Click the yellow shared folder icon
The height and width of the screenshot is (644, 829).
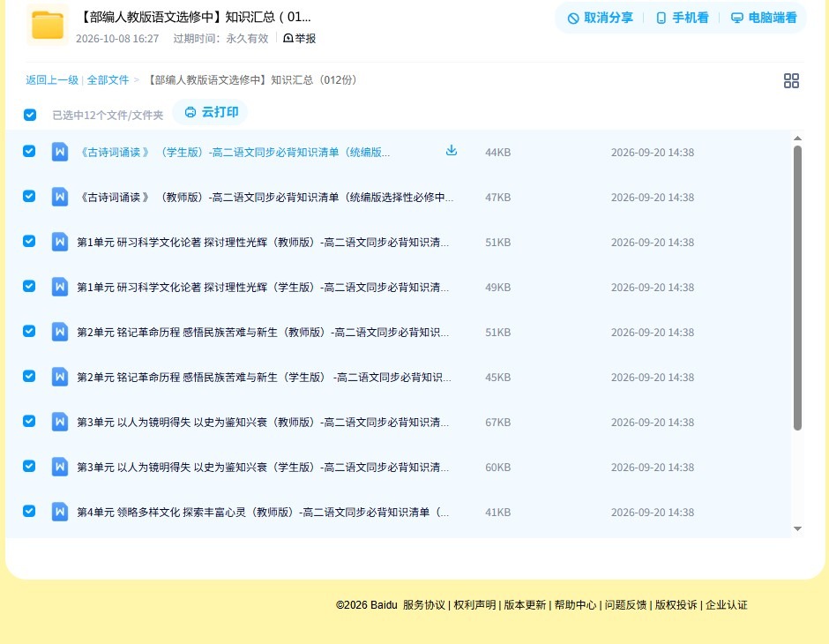click(x=48, y=25)
